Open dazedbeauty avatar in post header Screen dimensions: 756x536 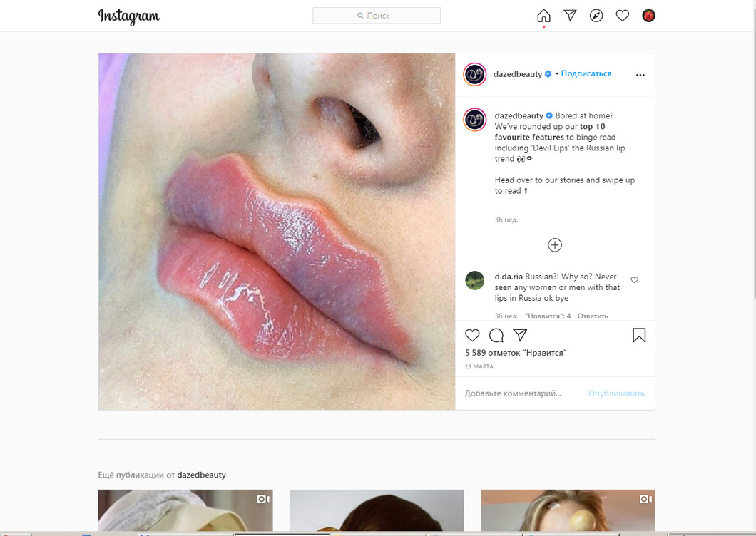pos(474,74)
